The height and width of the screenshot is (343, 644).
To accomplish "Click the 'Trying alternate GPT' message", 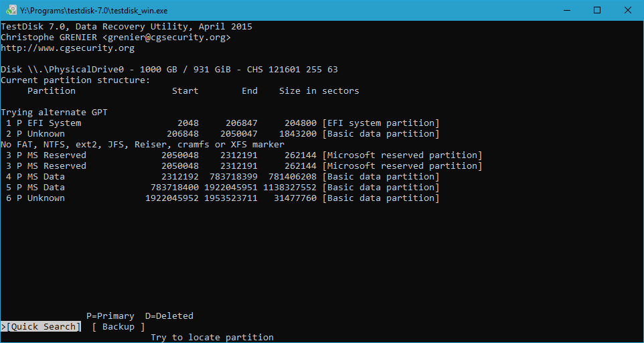I will click(x=54, y=113).
